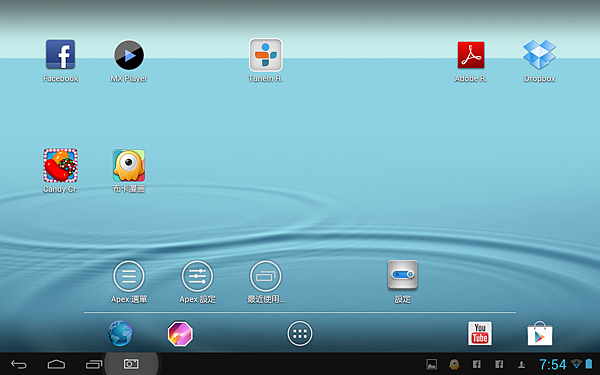Open the TuneIn Radio app
The width and height of the screenshot is (600, 375).
tap(266, 55)
